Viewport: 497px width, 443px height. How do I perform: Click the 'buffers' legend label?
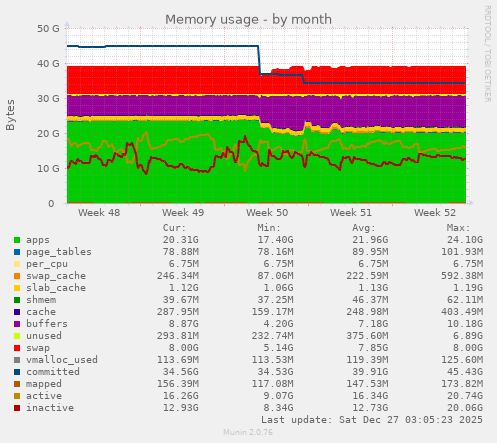point(47,324)
